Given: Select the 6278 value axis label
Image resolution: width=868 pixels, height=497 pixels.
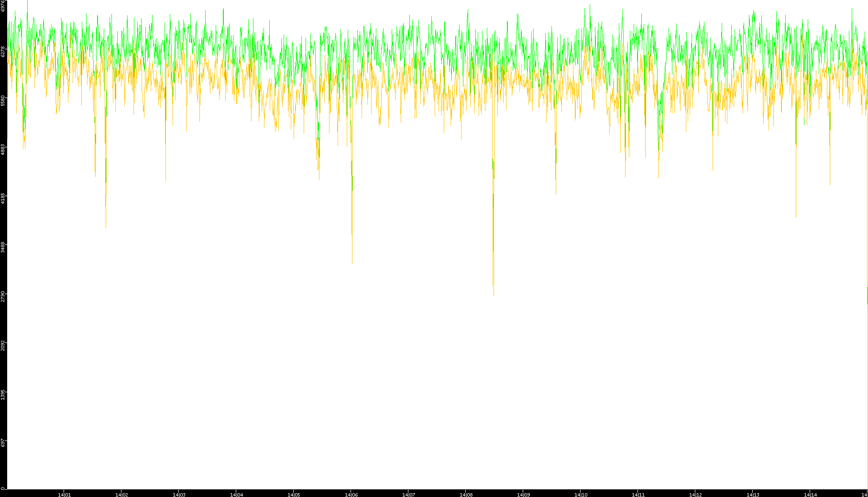Looking at the screenshot, I should click(x=3, y=51).
